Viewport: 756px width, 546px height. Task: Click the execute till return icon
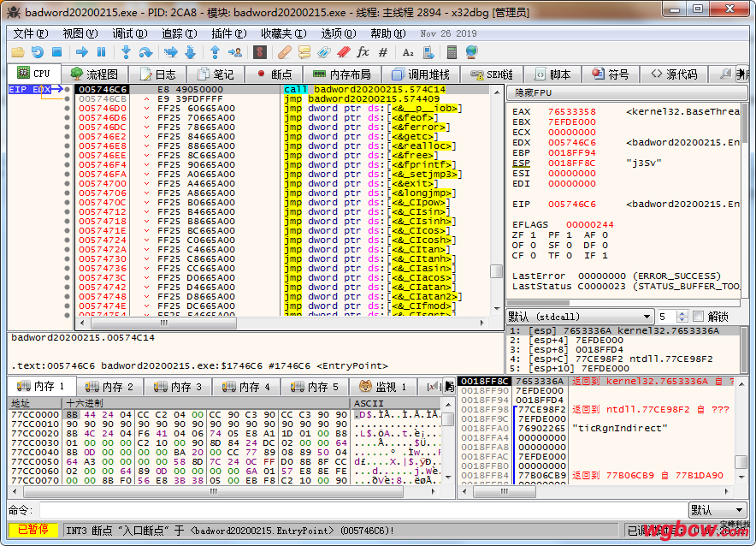coord(215,52)
